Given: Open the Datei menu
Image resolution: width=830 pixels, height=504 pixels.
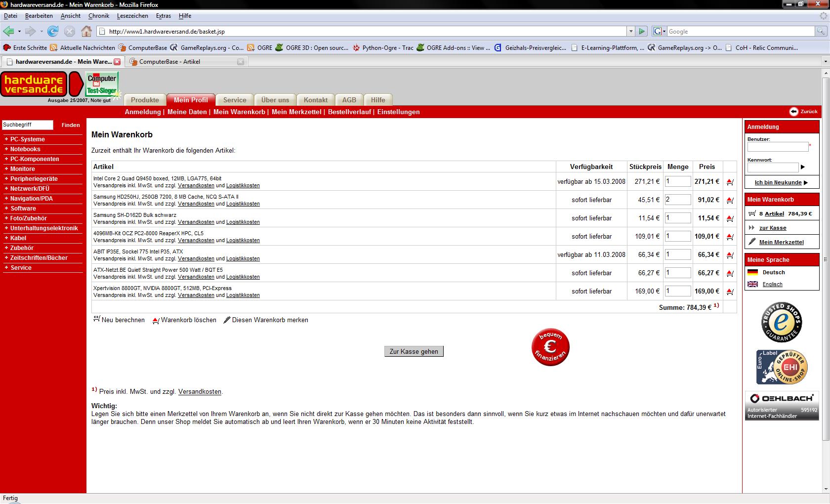Looking at the screenshot, I should coord(10,16).
